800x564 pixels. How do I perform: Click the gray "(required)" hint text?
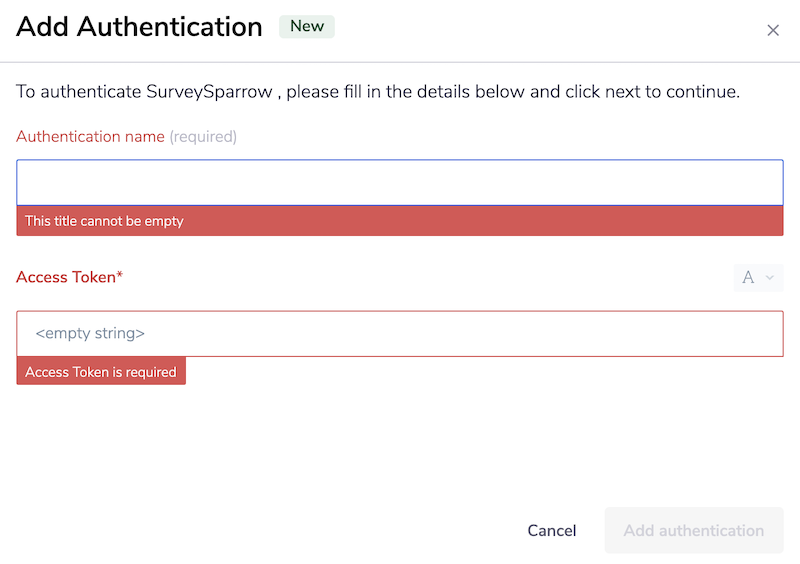pyautogui.click(x=203, y=136)
